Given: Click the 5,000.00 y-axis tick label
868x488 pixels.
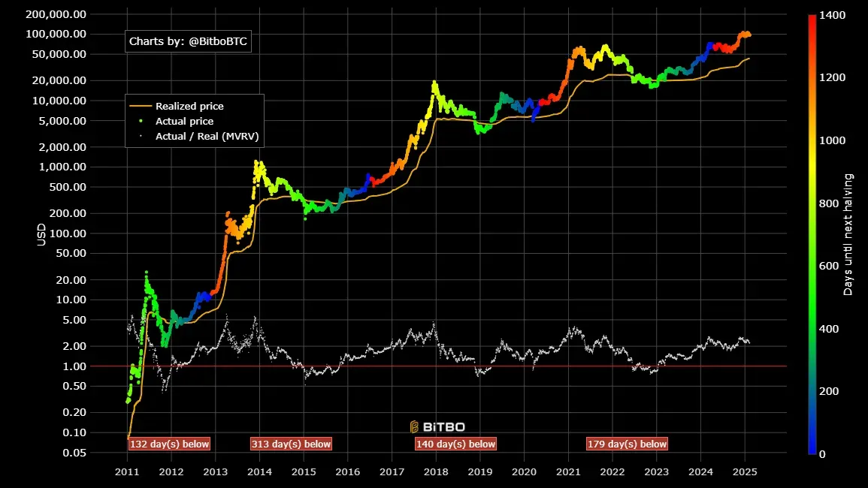Looking at the screenshot, I should click(62, 121).
